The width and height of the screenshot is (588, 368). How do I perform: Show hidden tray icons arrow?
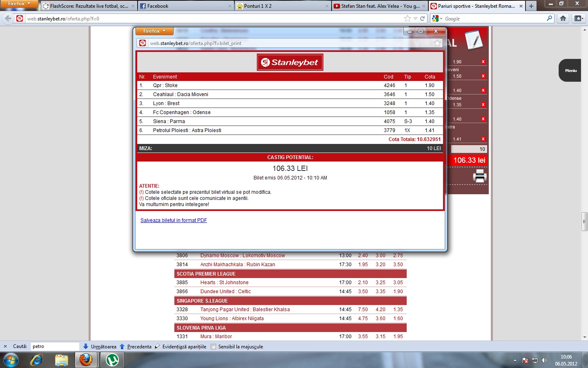(515, 360)
